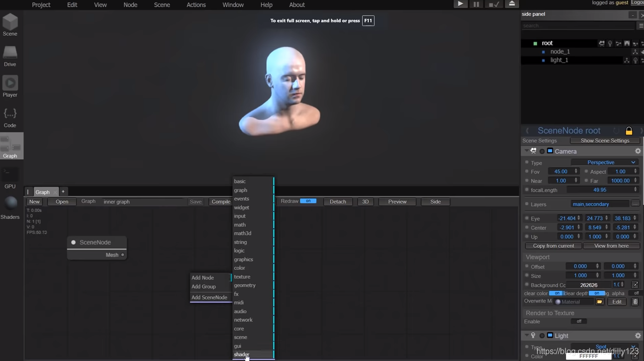Click the light bulb icon on light_1 row
The image size is (644, 361).
pyautogui.click(x=635, y=60)
